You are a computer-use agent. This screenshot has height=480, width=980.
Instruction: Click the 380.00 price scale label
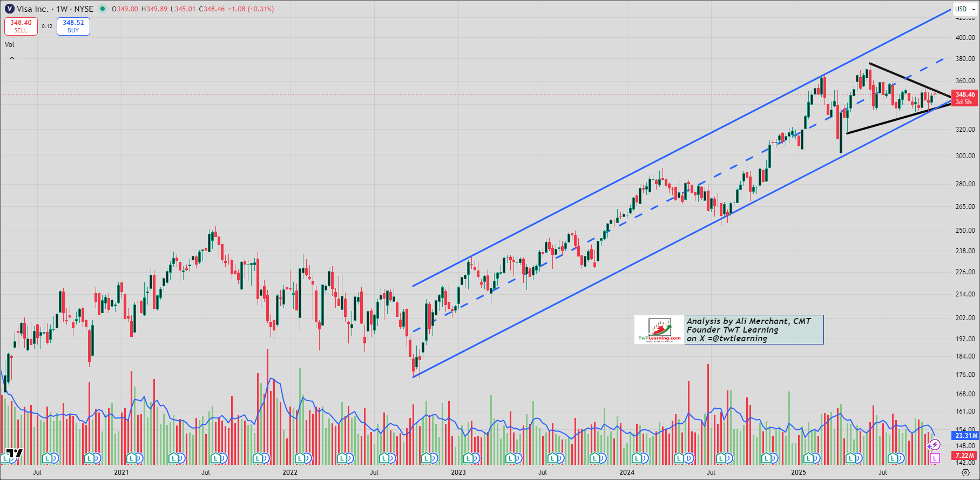pos(965,59)
